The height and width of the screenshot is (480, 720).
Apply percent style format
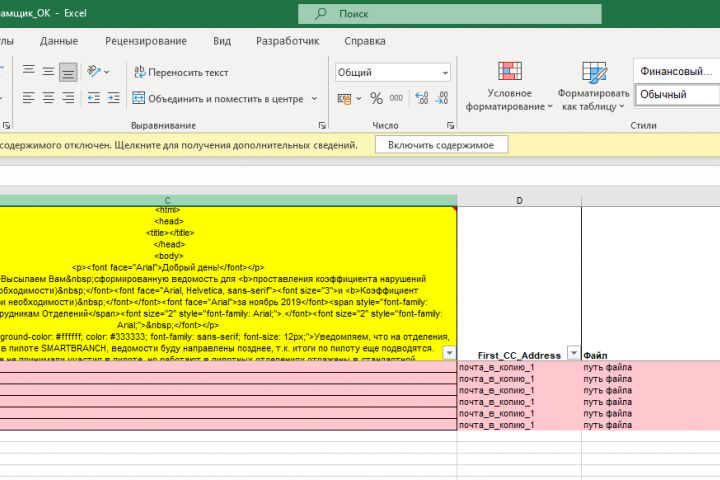pyautogui.click(x=377, y=98)
